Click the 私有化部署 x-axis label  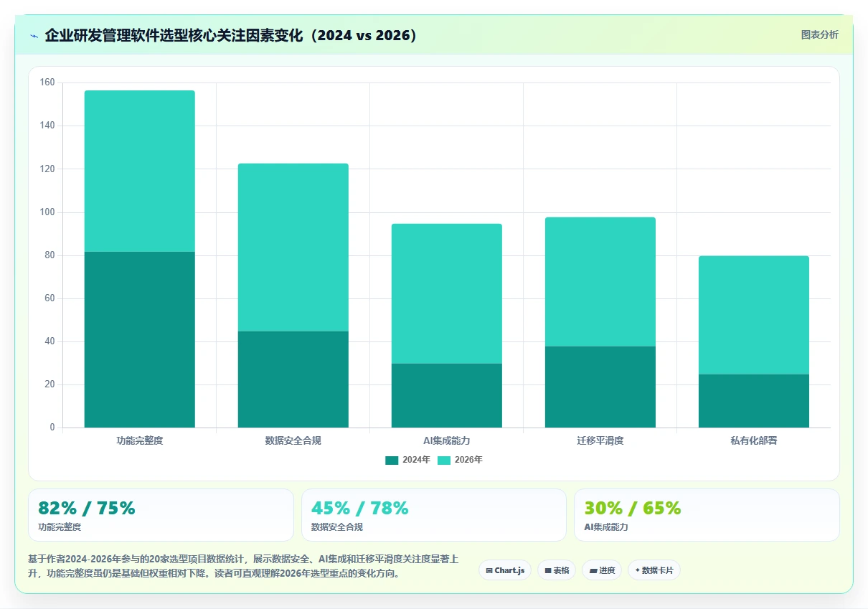pyautogui.click(x=754, y=440)
